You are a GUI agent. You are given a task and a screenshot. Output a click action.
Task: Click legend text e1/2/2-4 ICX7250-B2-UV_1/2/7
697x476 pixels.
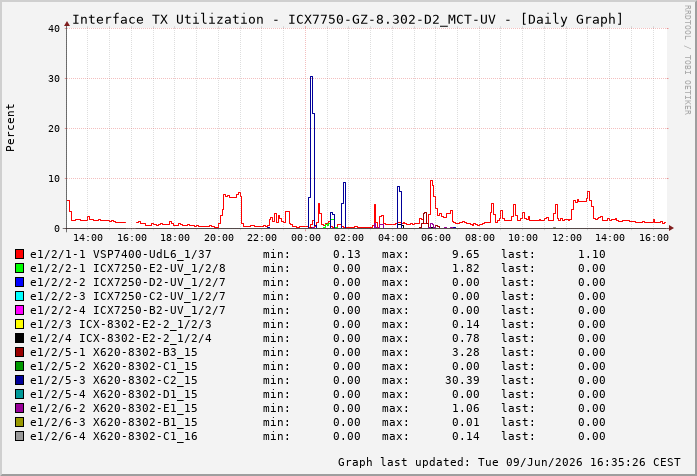128,310
